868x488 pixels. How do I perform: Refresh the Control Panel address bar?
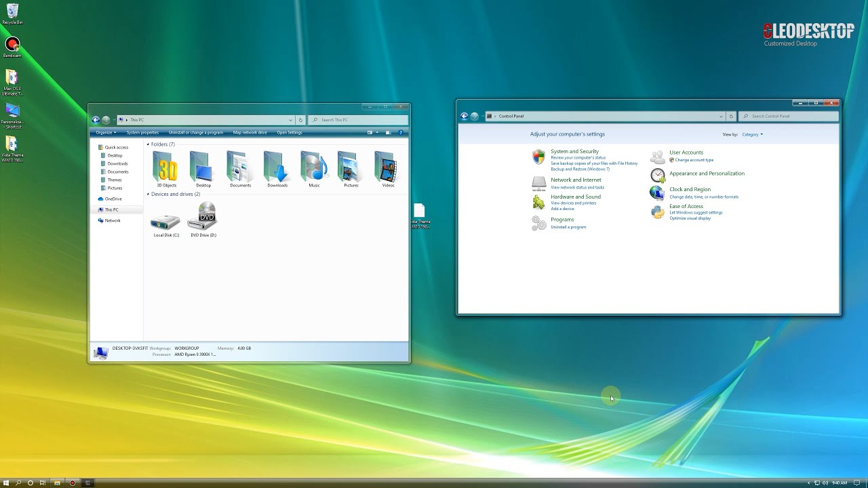731,116
